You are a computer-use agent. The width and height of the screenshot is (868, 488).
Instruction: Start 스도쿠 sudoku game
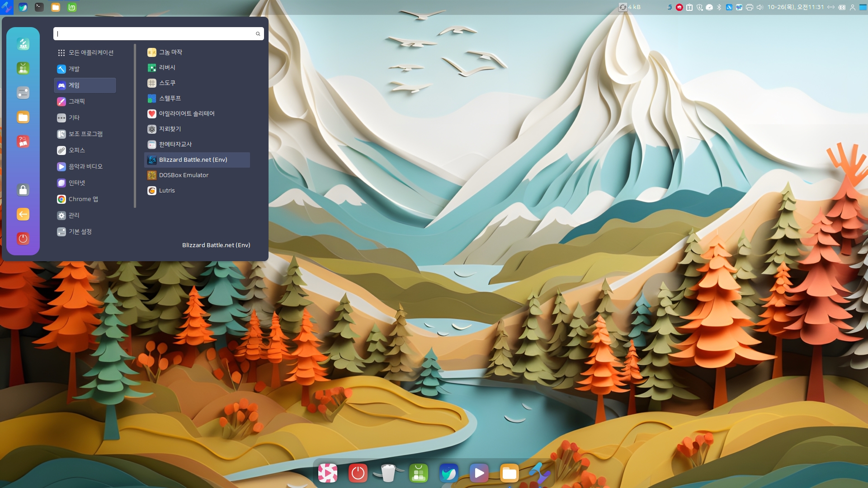pyautogui.click(x=167, y=83)
